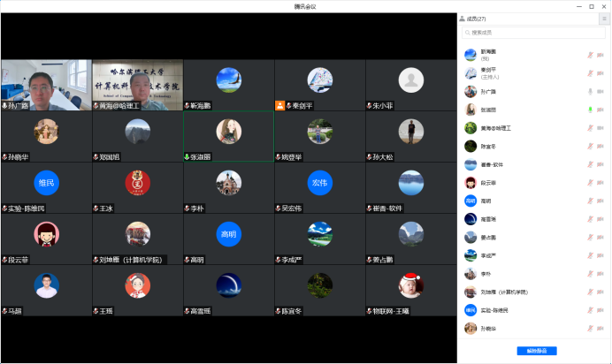Toggle camera for 秦剑平 in members list
This screenshot has height=364, width=612.
[x=601, y=72]
